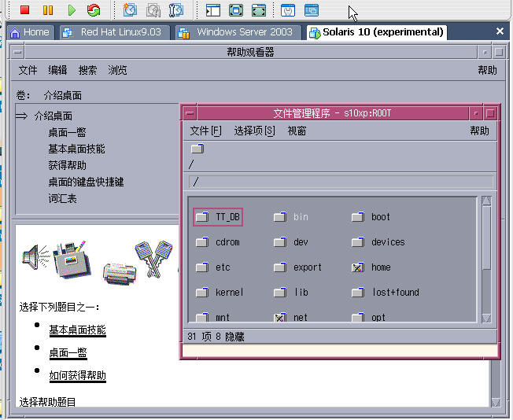
Task: Select the mnt folder icon
Action: click(x=202, y=317)
